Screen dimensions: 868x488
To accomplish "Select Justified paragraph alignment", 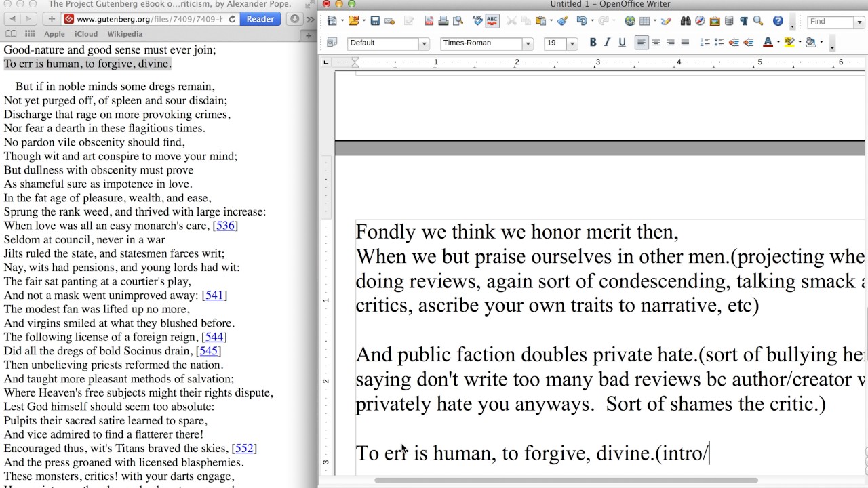I will click(x=685, y=43).
